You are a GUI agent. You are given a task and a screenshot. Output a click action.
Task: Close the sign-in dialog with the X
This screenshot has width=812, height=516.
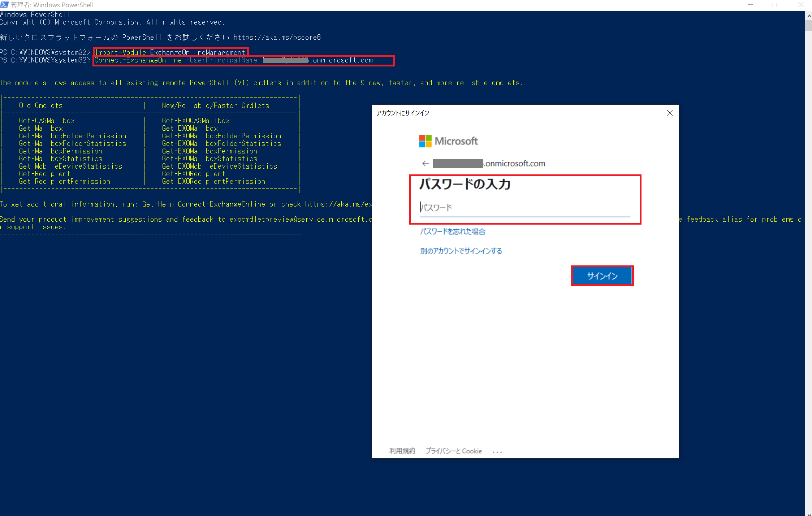(x=670, y=113)
